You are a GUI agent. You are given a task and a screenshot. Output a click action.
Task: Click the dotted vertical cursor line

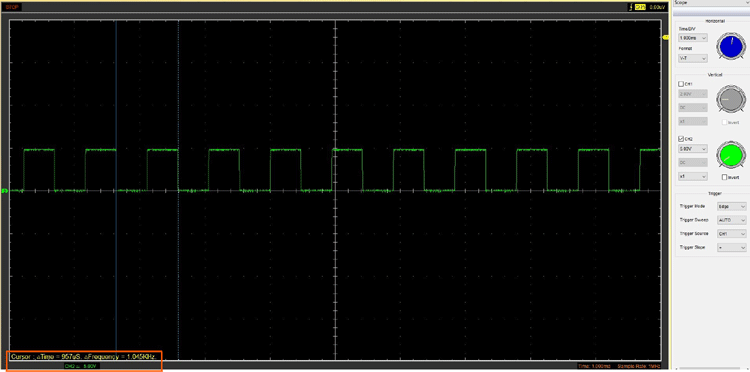(178, 190)
